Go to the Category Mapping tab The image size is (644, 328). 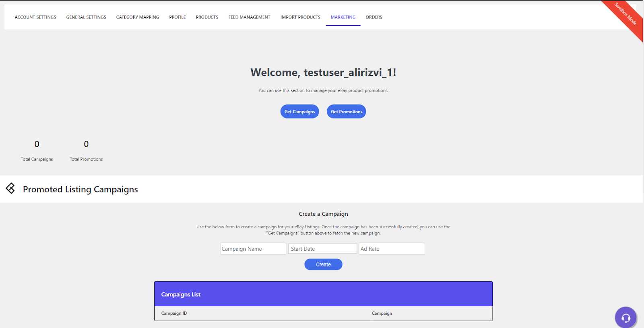pyautogui.click(x=138, y=17)
